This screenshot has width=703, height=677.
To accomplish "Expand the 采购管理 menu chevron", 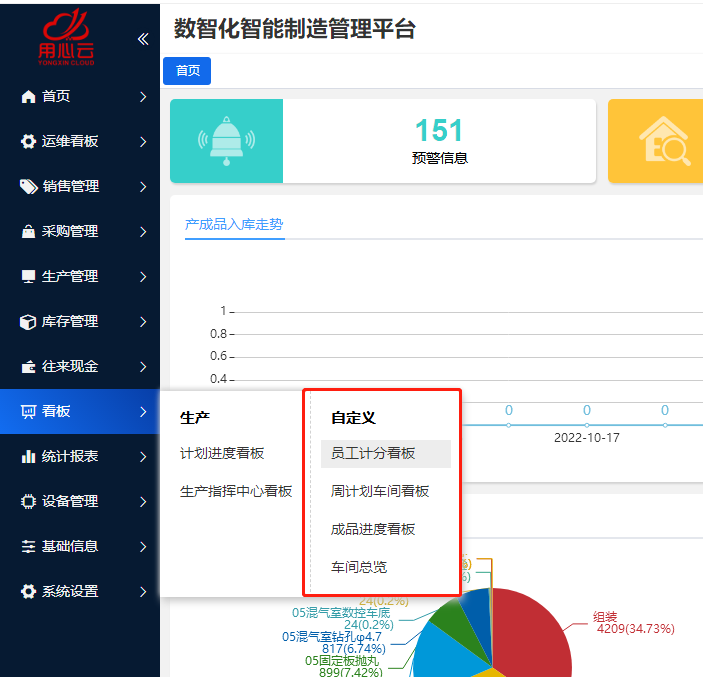I will 143,232.
